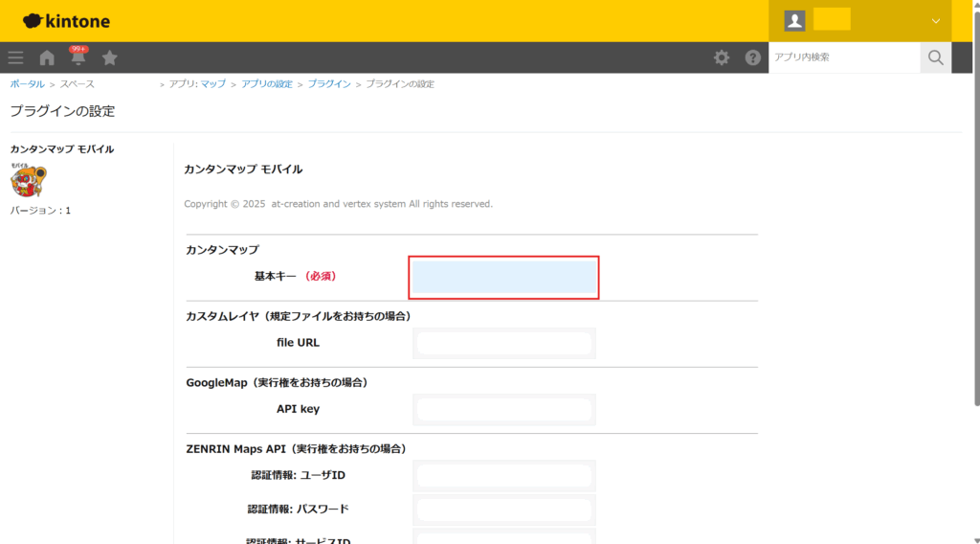Click the search magnifier button
This screenshot has height=544, width=980.
[935, 57]
